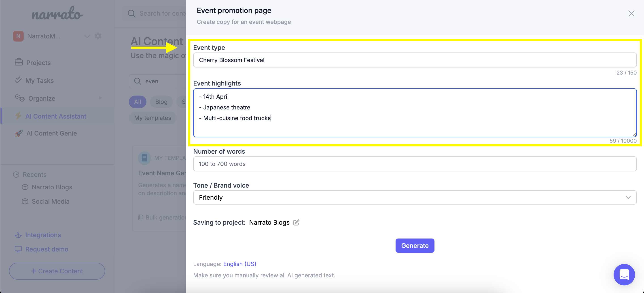Click the Bulk generation link
Image resolution: width=644 pixels, height=293 pixels.
point(166,217)
